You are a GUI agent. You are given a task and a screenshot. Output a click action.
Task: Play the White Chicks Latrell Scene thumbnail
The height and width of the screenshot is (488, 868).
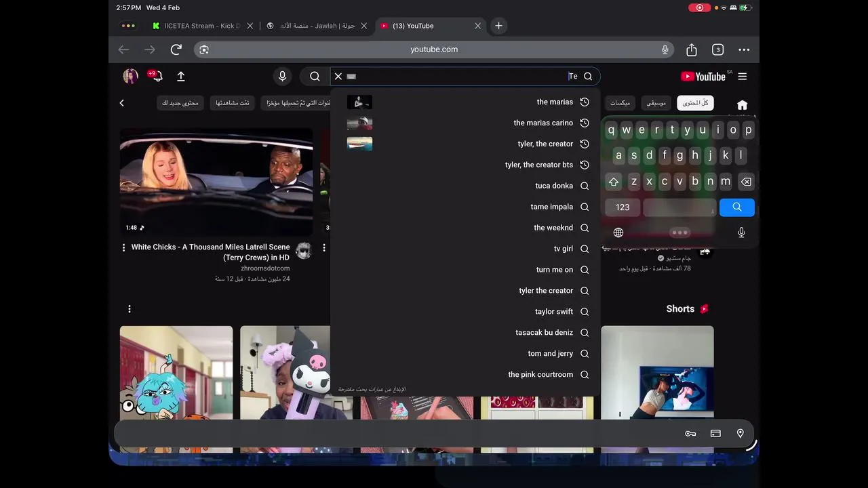(216, 182)
